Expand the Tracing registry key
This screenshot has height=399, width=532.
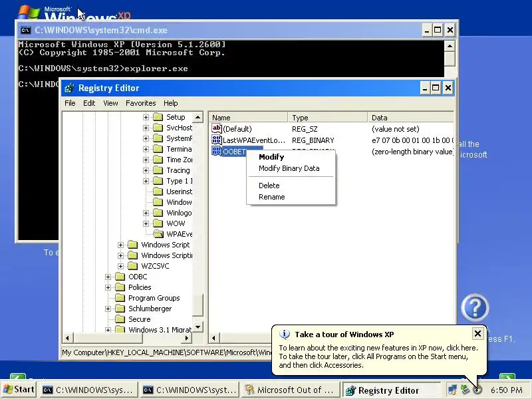[146, 170]
